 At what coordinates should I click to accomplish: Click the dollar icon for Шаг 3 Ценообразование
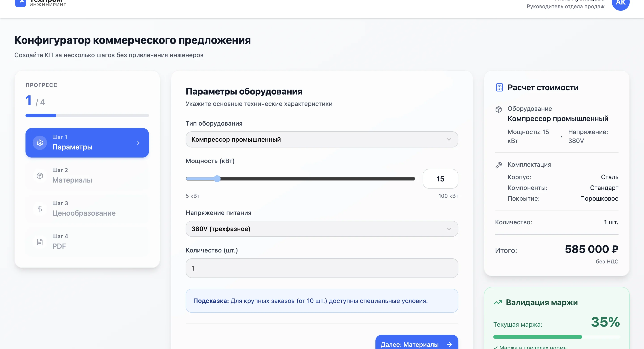point(40,209)
